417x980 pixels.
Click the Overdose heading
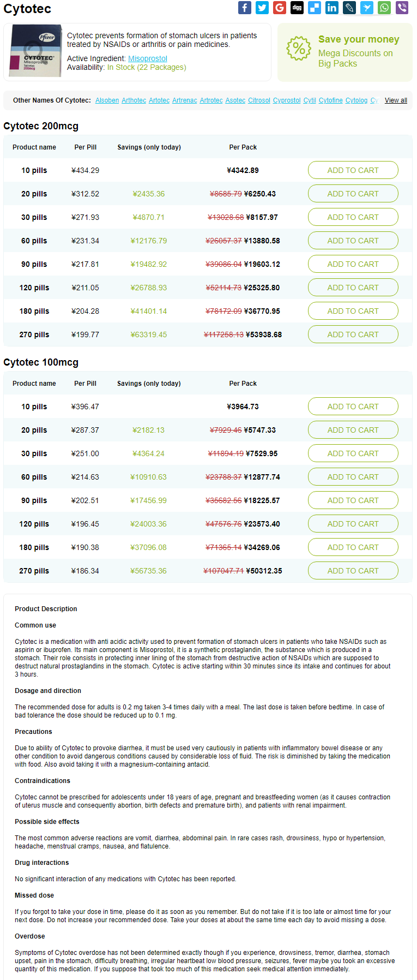click(30, 936)
